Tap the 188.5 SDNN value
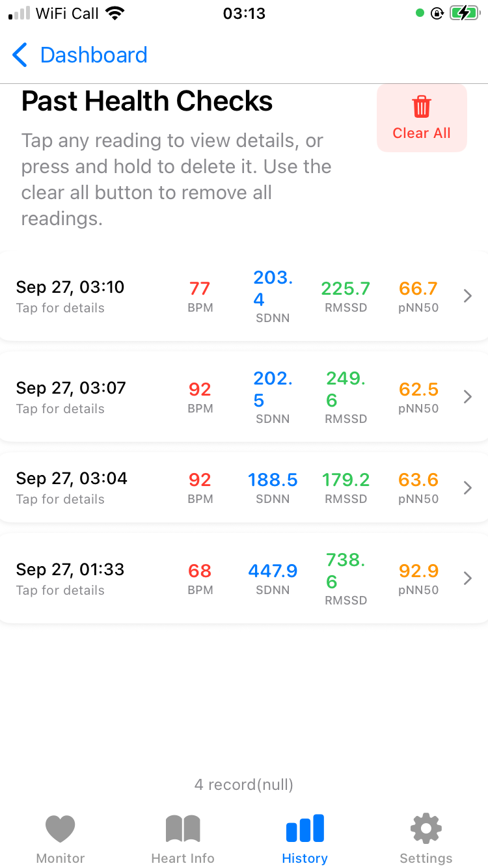Viewport: 488px width, 868px height. tap(273, 480)
